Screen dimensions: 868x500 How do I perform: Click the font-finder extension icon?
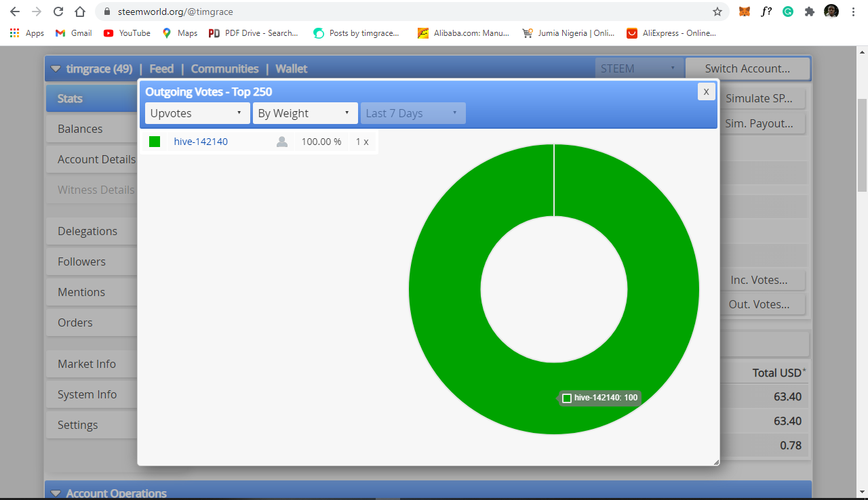tap(767, 12)
